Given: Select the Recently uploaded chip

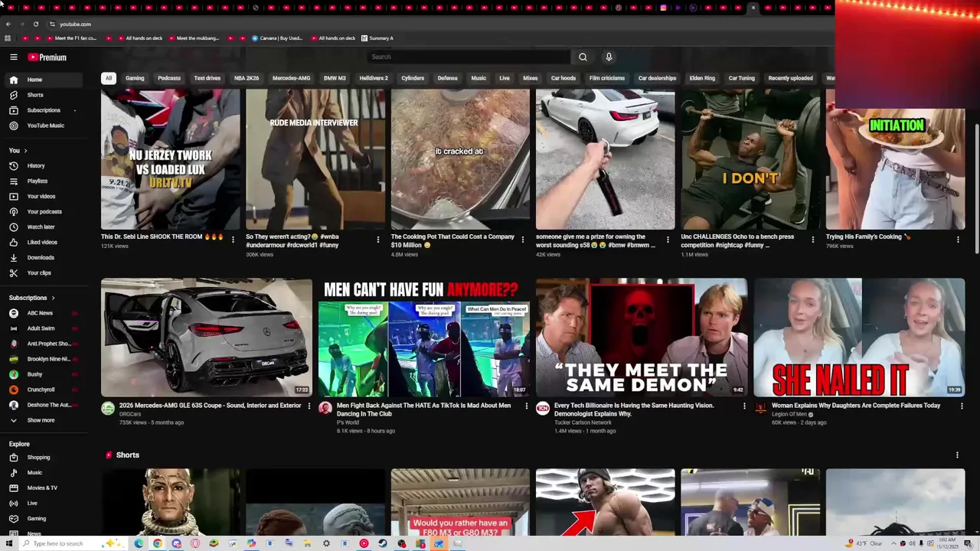Looking at the screenshot, I should (x=790, y=78).
